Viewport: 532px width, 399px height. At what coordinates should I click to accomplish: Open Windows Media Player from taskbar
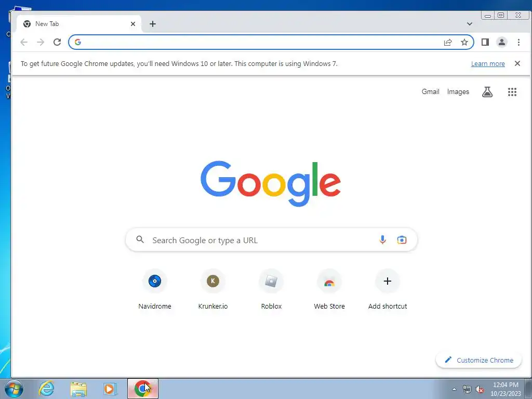[110, 389]
